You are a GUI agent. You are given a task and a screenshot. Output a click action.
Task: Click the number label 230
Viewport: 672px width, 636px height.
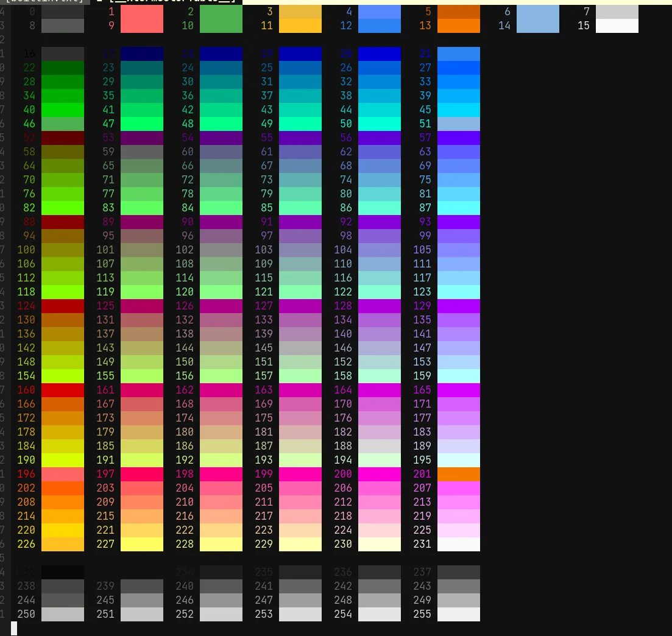[343, 544]
